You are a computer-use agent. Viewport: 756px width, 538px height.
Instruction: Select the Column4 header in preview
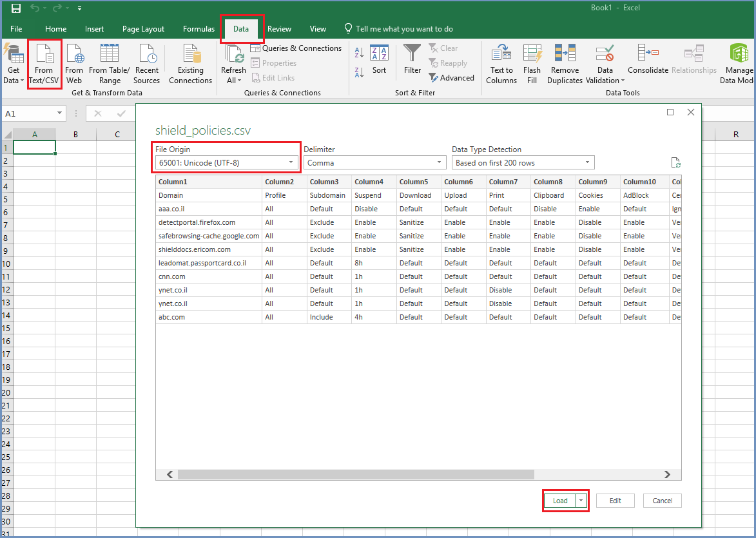374,182
